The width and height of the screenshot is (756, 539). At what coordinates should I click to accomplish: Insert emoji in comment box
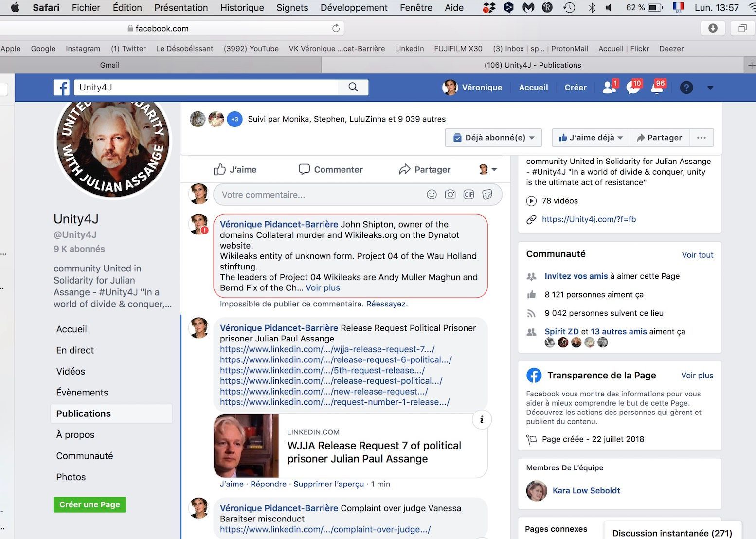[432, 195]
